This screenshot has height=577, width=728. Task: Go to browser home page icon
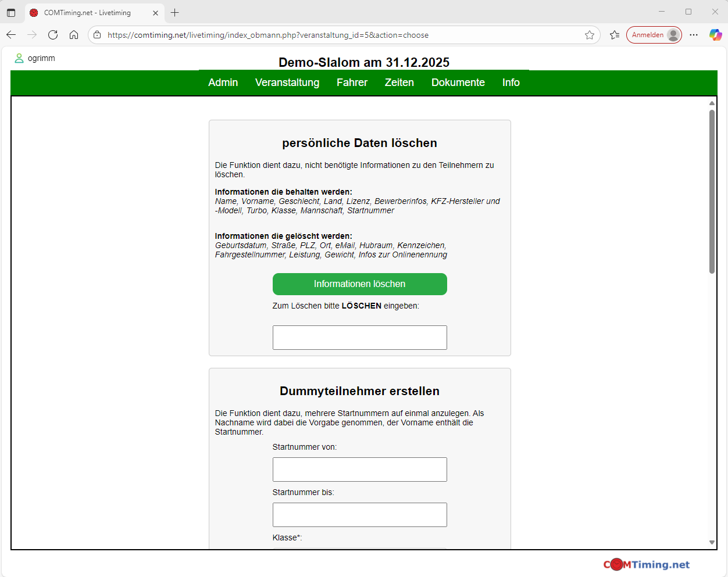click(x=74, y=35)
